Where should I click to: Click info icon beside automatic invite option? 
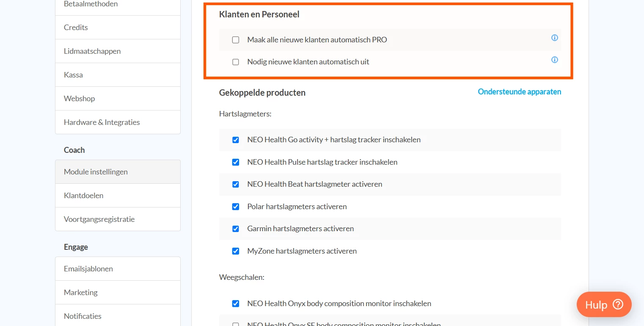554,60
